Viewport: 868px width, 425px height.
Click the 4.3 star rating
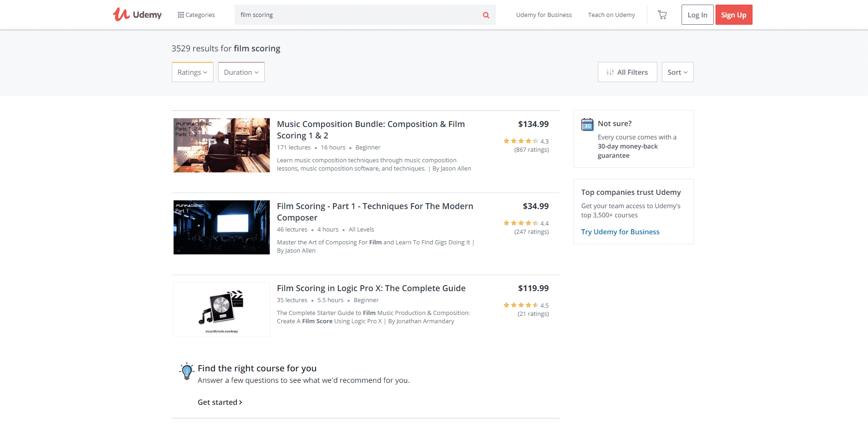point(526,141)
